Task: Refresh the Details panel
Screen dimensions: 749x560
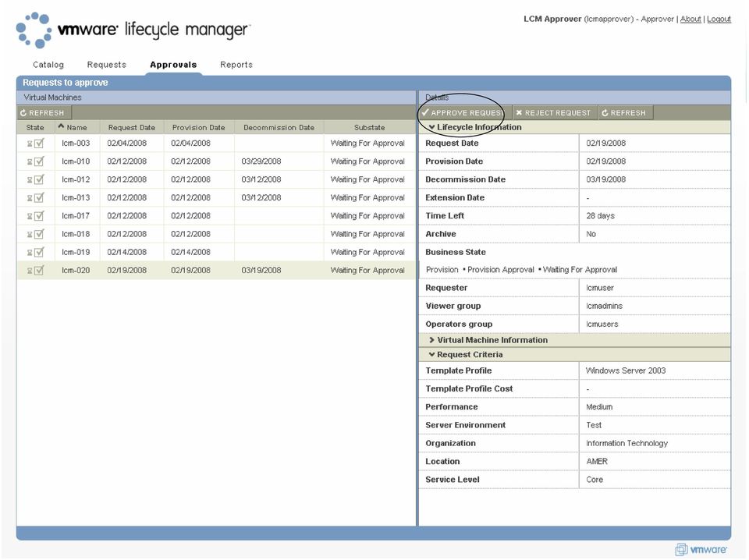Action: pyautogui.click(x=624, y=112)
